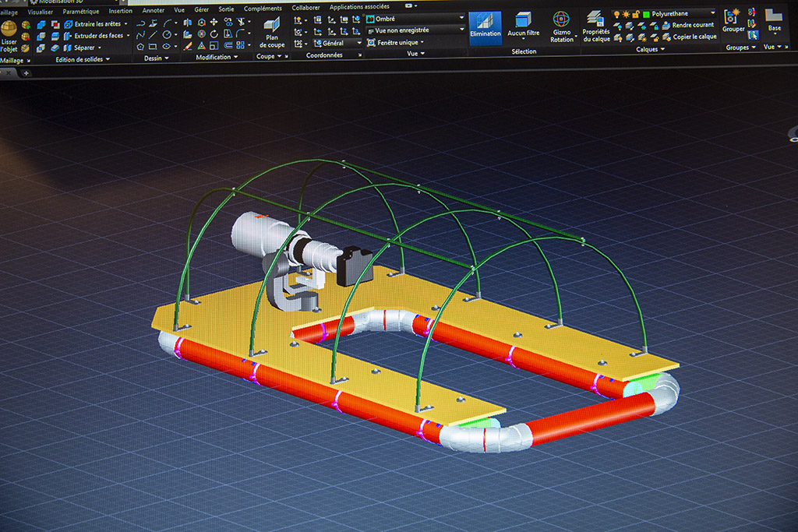Viewport: 798px width, 532px height.
Task: Switch to the Gérer ribbon tab
Action: (x=202, y=9)
